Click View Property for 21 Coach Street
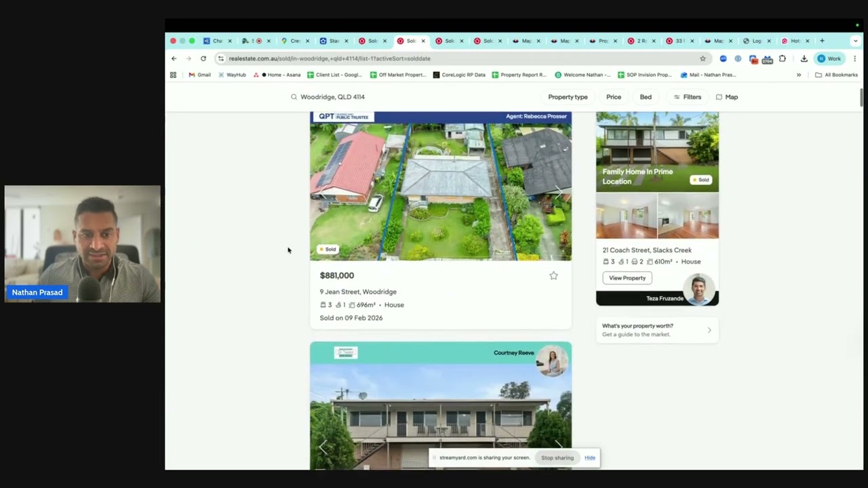This screenshot has width=868, height=488. point(627,278)
